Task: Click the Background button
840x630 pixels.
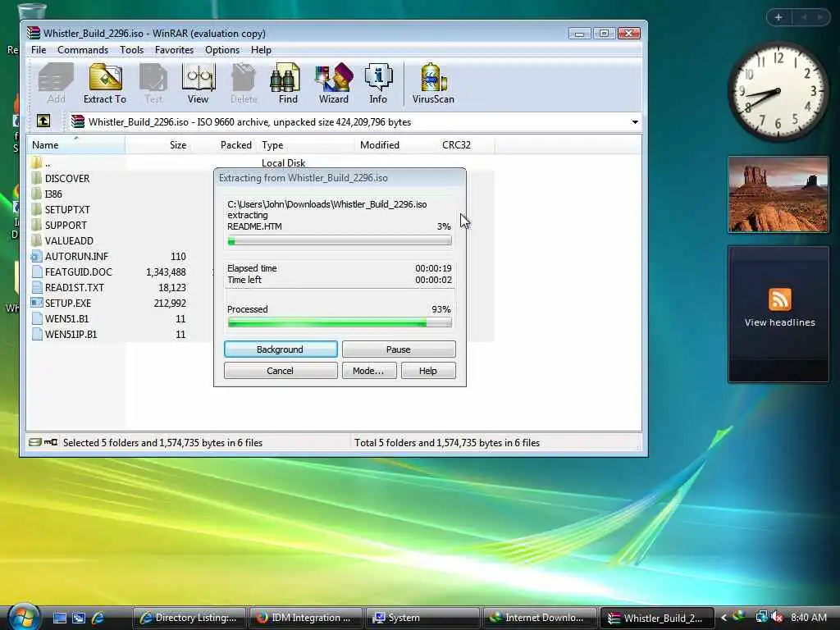Action: tap(281, 349)
